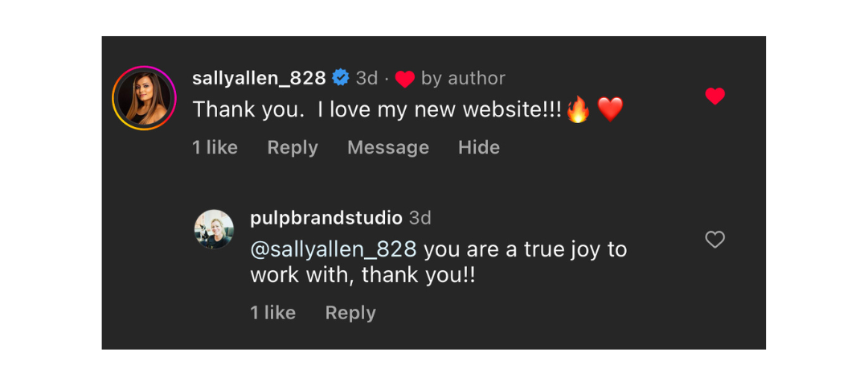The height and width of the screenshot is (386, 868).
Task: Click the 3d timestamp on pulpbrandstudio's reply
Action: coord(420,218)
